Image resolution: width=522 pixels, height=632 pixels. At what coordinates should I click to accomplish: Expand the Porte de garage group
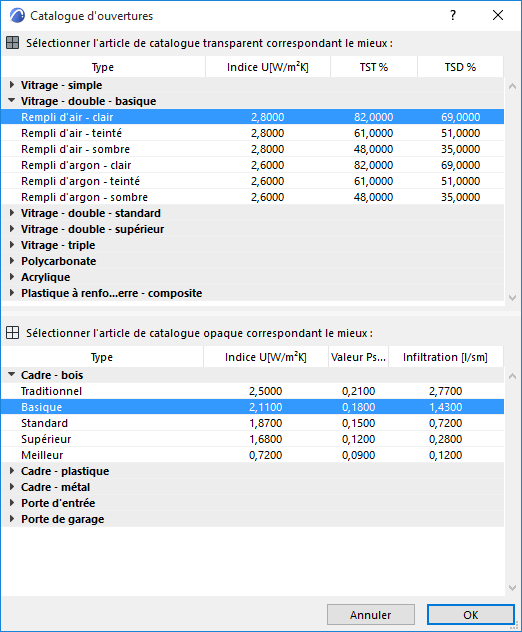pyautogui.click(x=12, y=519)
